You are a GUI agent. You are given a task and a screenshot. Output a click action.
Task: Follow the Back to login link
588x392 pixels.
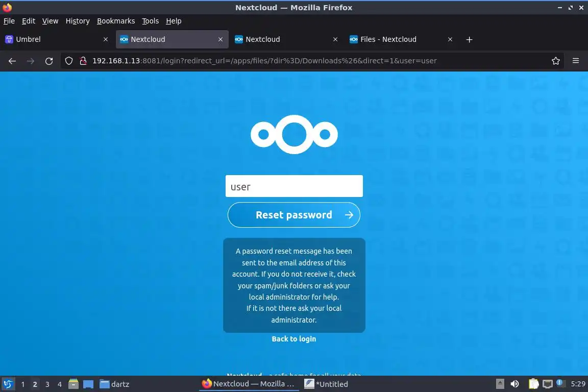point(294,339)
